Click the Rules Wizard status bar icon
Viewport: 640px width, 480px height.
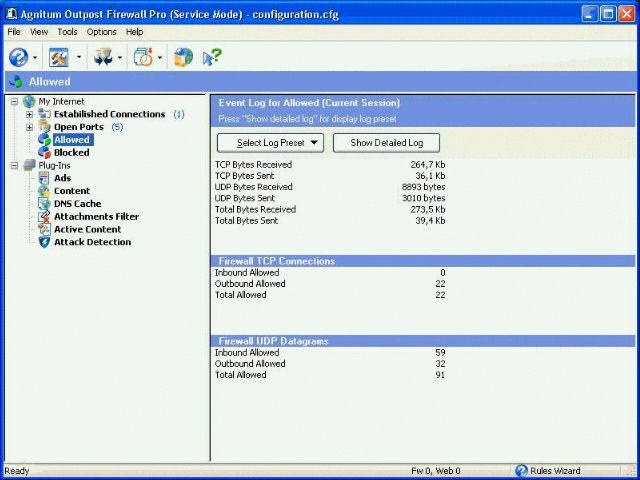click(521, 471)
